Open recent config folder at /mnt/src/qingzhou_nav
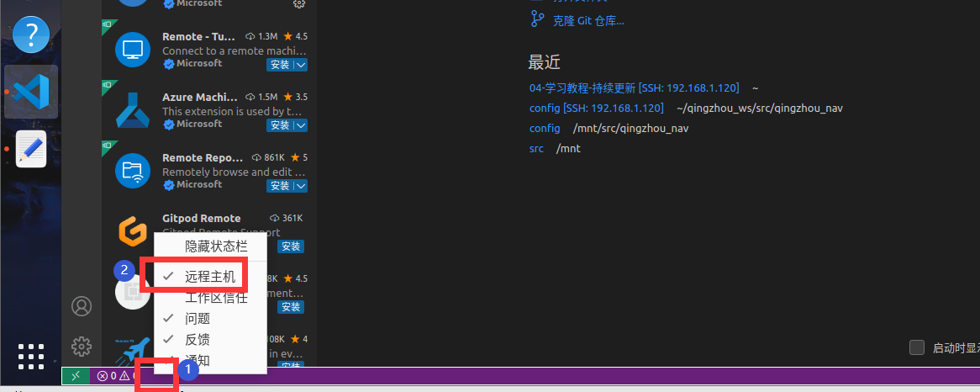 545,128
